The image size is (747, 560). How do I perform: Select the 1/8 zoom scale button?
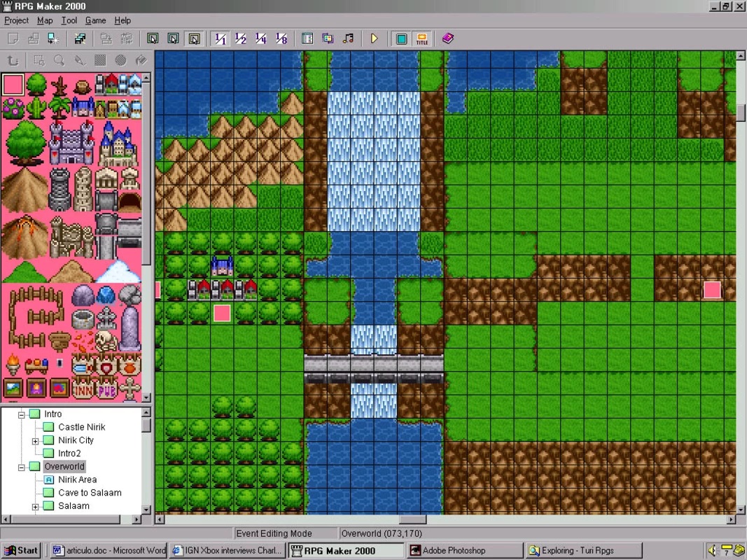(x=281, y=38)
